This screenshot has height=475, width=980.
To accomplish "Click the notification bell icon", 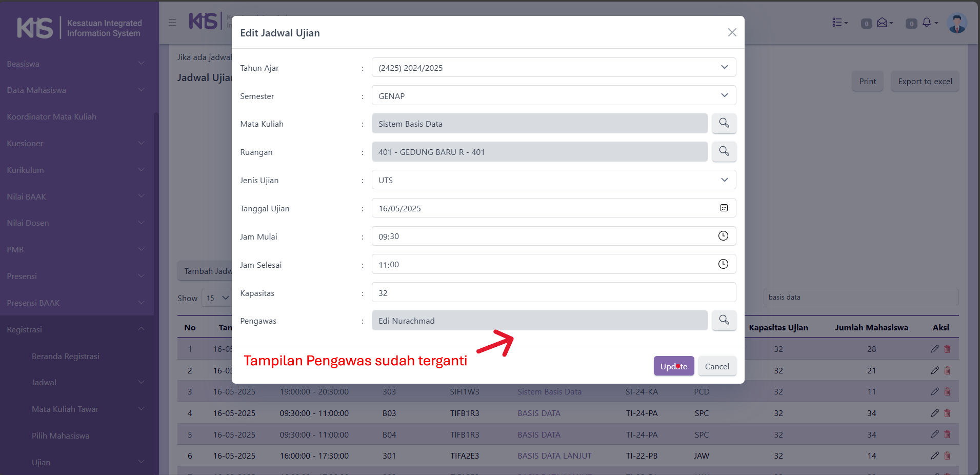I will point(926,23).
